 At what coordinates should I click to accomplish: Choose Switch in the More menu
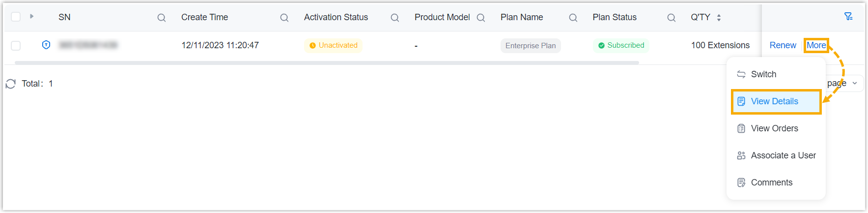pos(763,74)
